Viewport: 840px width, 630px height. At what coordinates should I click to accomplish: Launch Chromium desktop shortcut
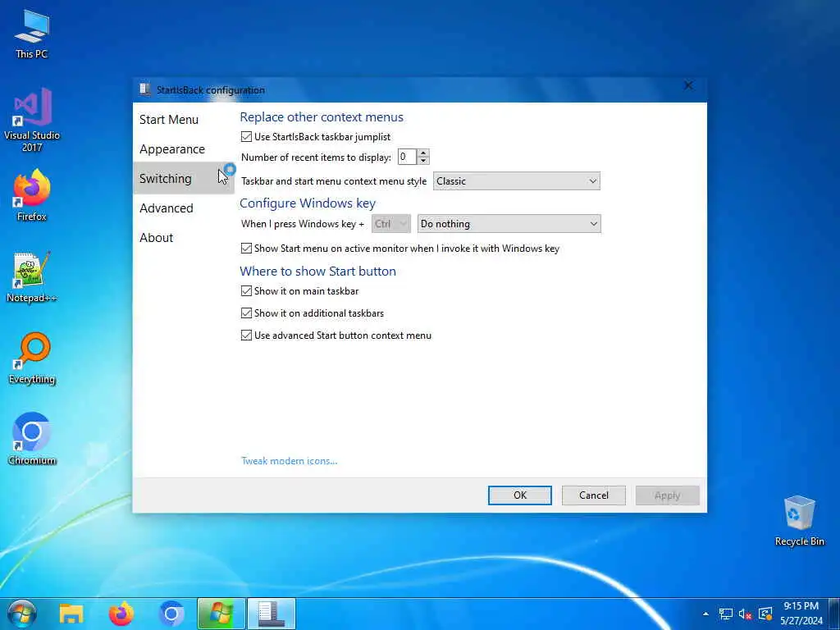tap(32, 439)
